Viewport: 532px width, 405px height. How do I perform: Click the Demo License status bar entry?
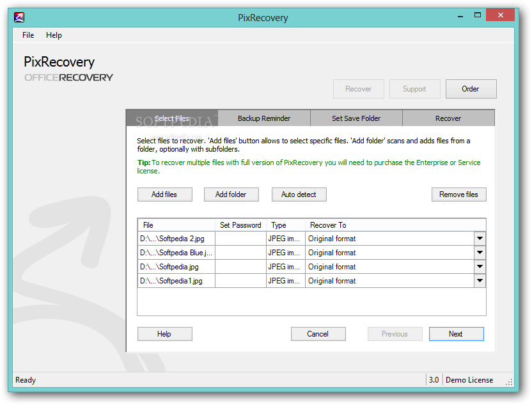pyautogui.click(x=469, y=380)
